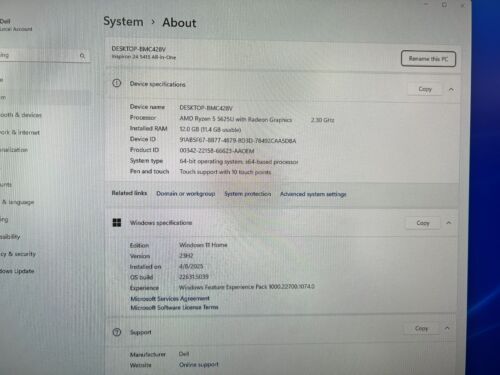
Task: Select the Windows 11 Home edition value
Action: [203, 245]
